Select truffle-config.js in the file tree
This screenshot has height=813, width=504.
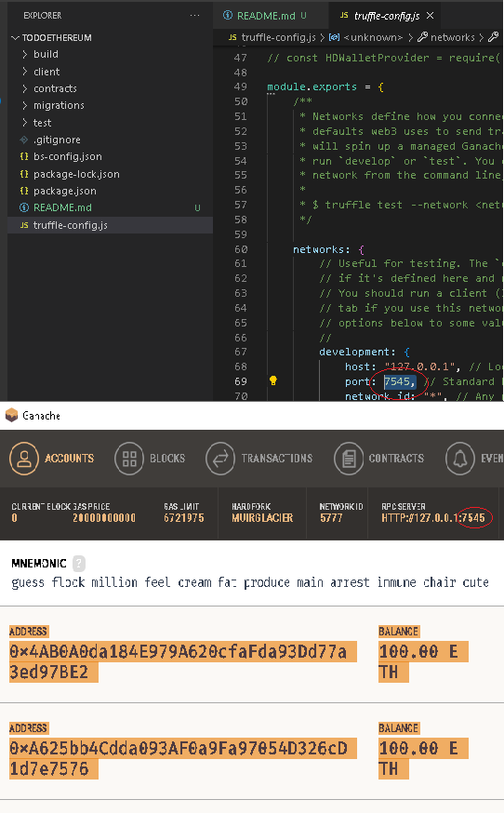tap(110, 225)
